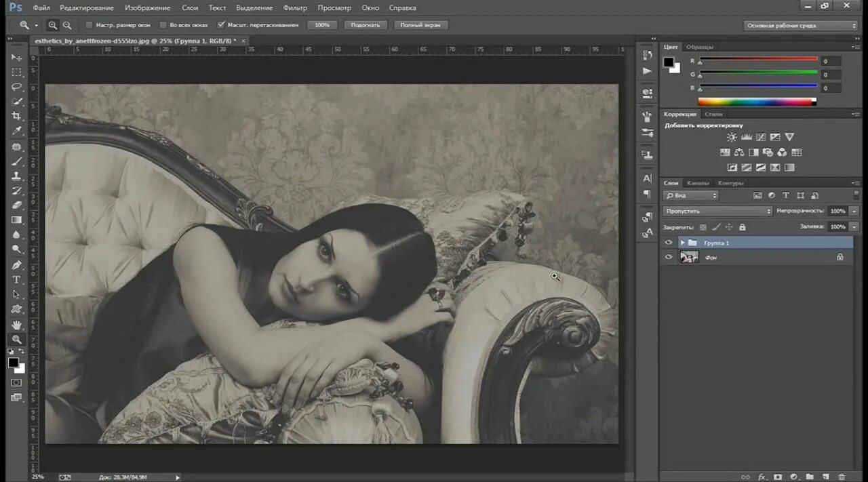Hide the Группа 1 layer group

coord(669,243)
